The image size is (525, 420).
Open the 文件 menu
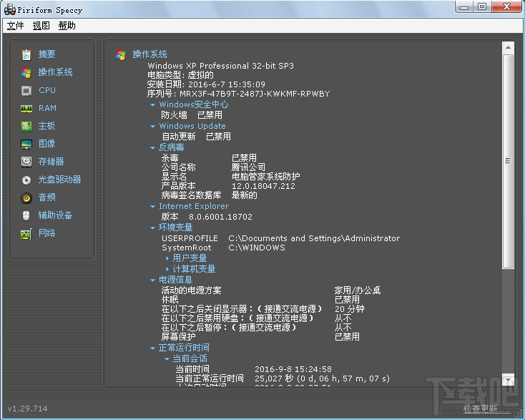(16, 26)
